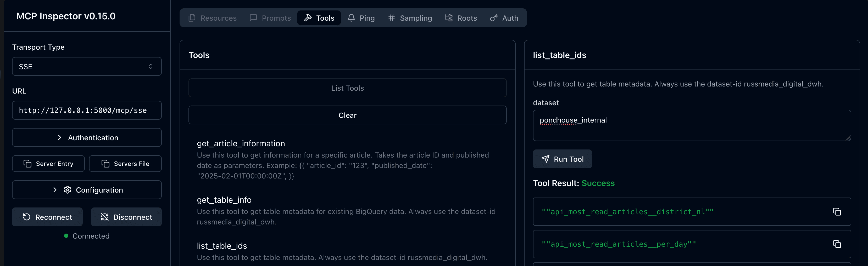Image resolution: width=868 pixels, height=266 pixels.
Task: Clear the tools list
Action: [x=347, y=115]
